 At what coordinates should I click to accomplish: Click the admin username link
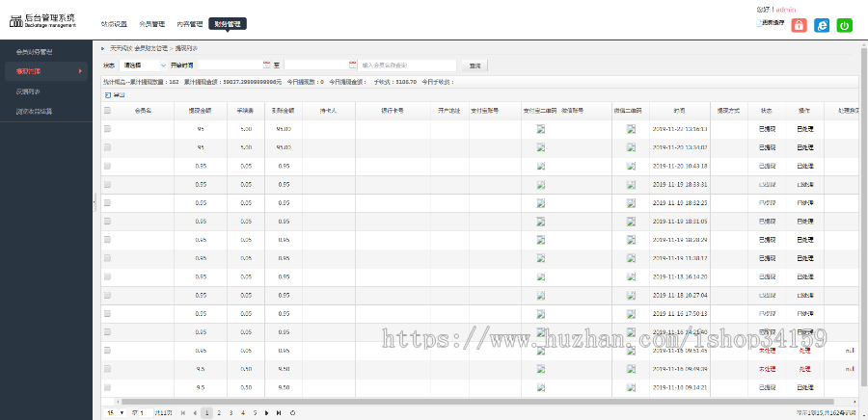(786, 10)
